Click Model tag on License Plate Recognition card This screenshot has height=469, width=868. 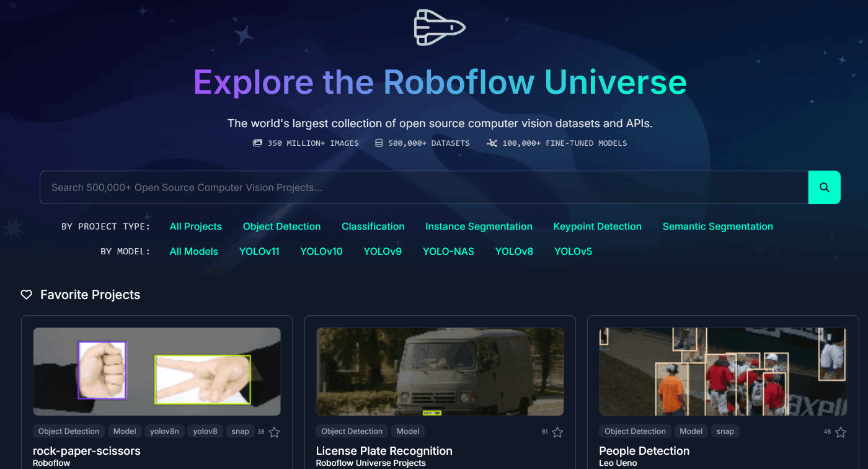tap(408, 431)
